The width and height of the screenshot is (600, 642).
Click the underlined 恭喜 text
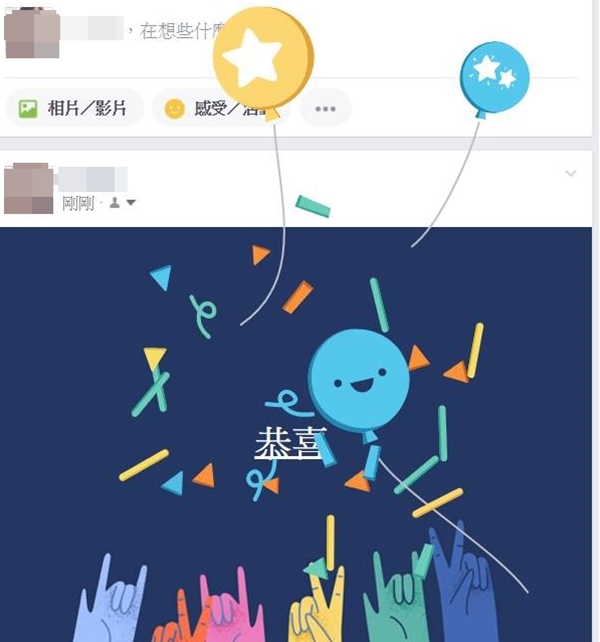(290, 443)
